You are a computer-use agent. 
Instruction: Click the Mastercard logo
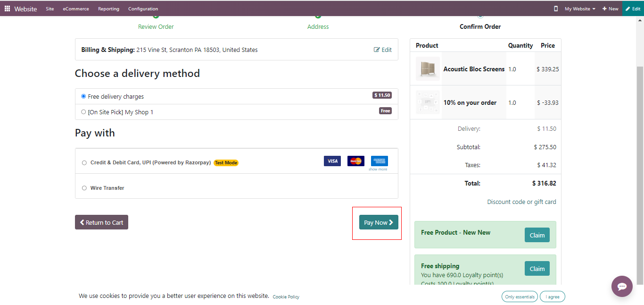[x=356, y=161]
